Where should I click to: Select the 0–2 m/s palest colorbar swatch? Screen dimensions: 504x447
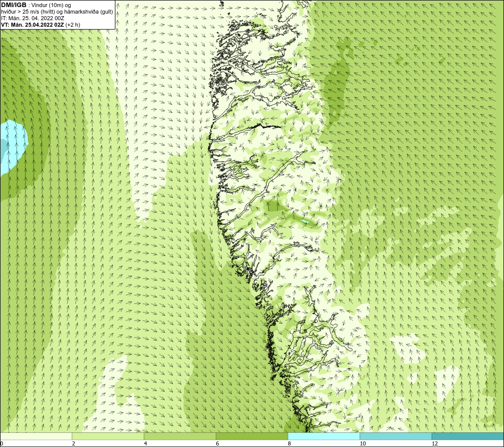[x=36, y=436]
